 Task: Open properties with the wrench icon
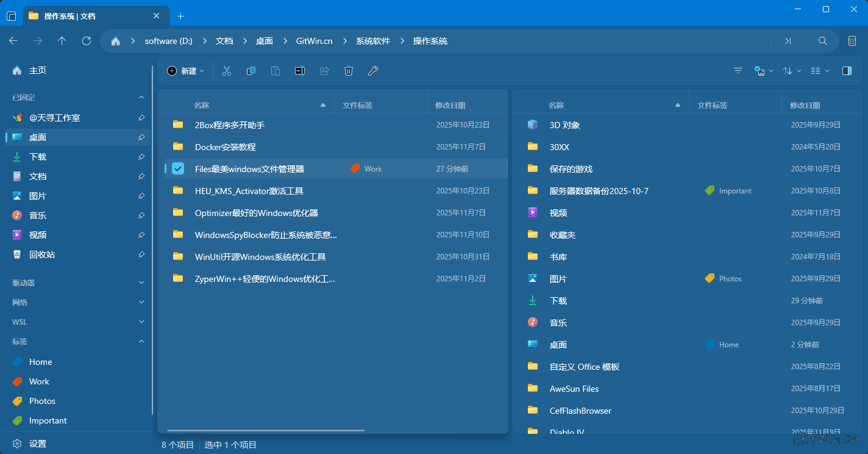(x=373, y=71)
